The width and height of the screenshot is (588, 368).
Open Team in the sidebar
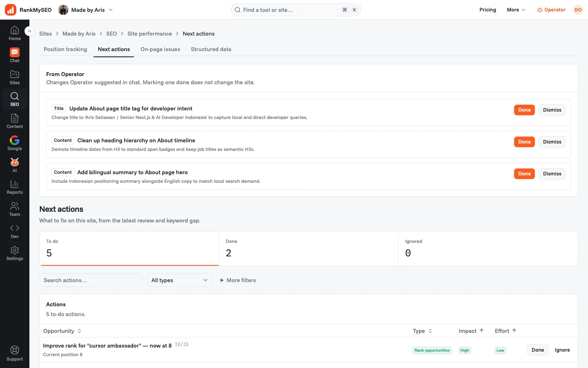(x=15, y=209)
